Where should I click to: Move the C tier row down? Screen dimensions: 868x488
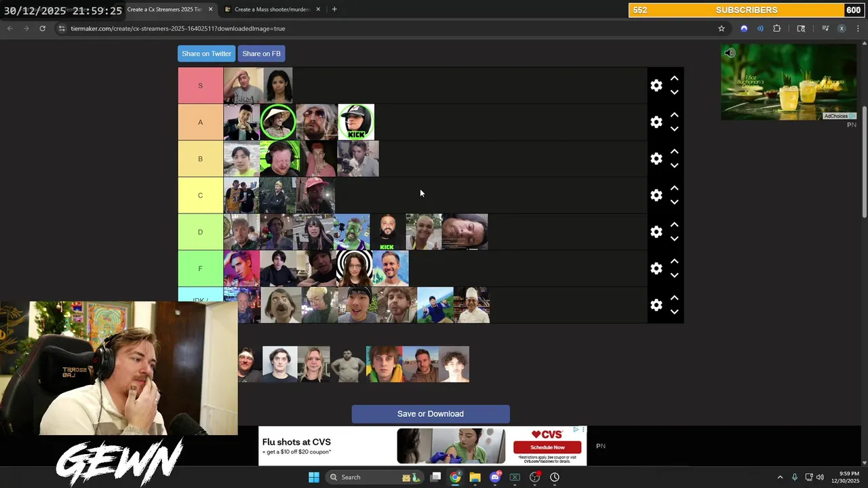click(674, 202)
